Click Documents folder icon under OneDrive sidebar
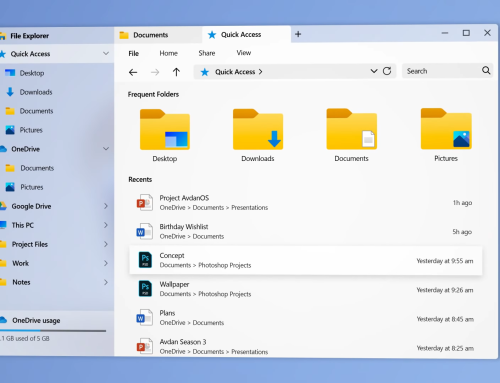The image size is (500, 383). (10, 168)
